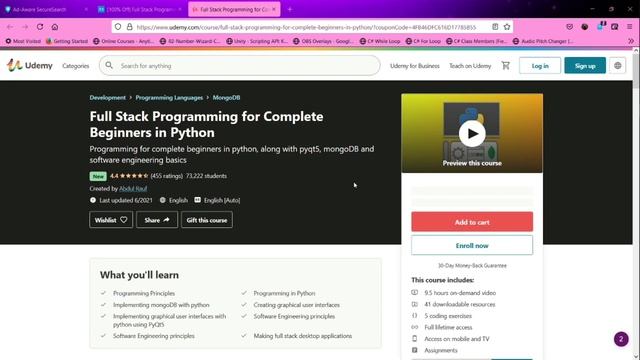This screenshot has height=360, width=640.
Task: Click the Udemy logo
Action: tap(29, 65)
